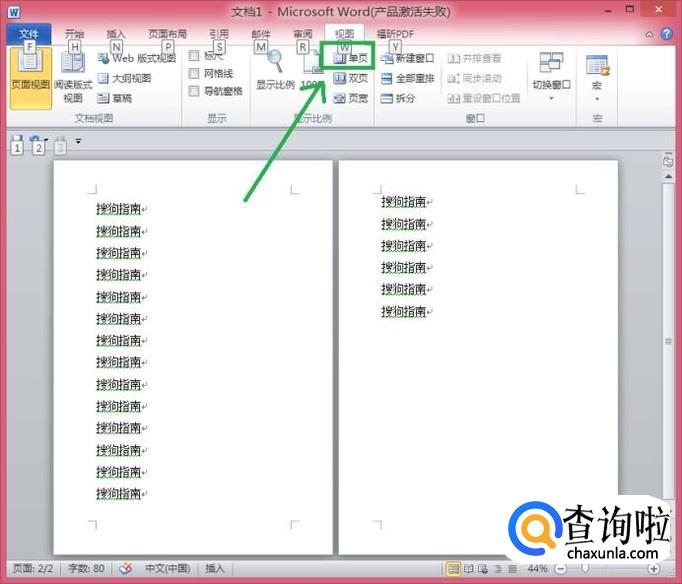Viewport: 682px width, 584px height.
Task: Select outline view status bar icon
Action: tap(498, 568)
